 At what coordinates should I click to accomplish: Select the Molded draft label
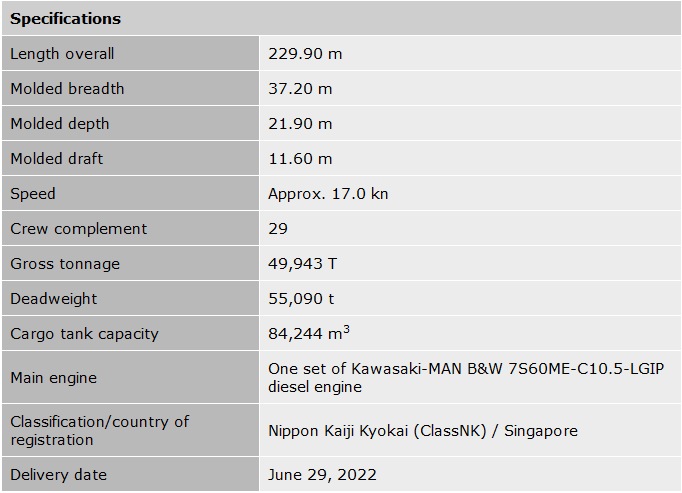tap(57, 159)
